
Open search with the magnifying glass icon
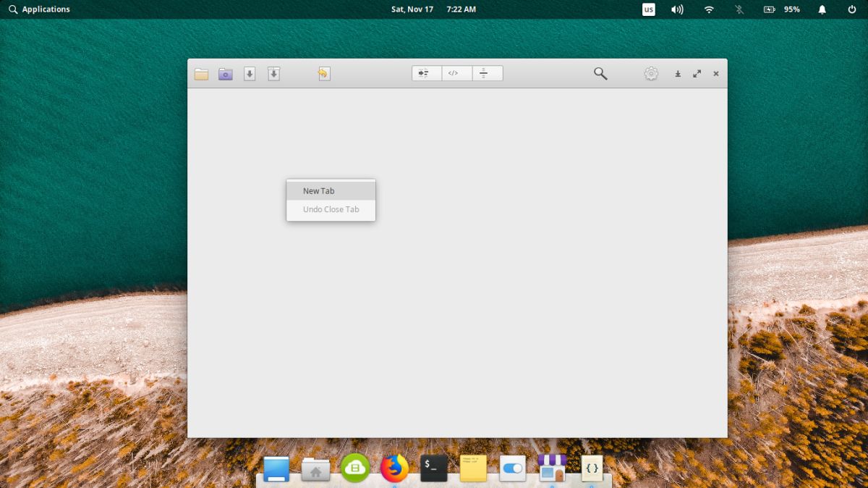tap(600, 73)
